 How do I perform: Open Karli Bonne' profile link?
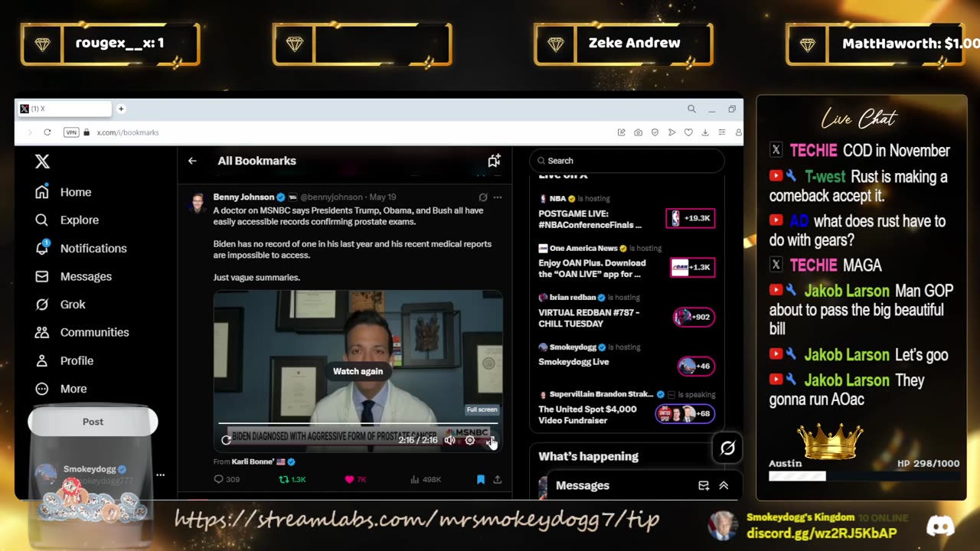pos(258,462)
